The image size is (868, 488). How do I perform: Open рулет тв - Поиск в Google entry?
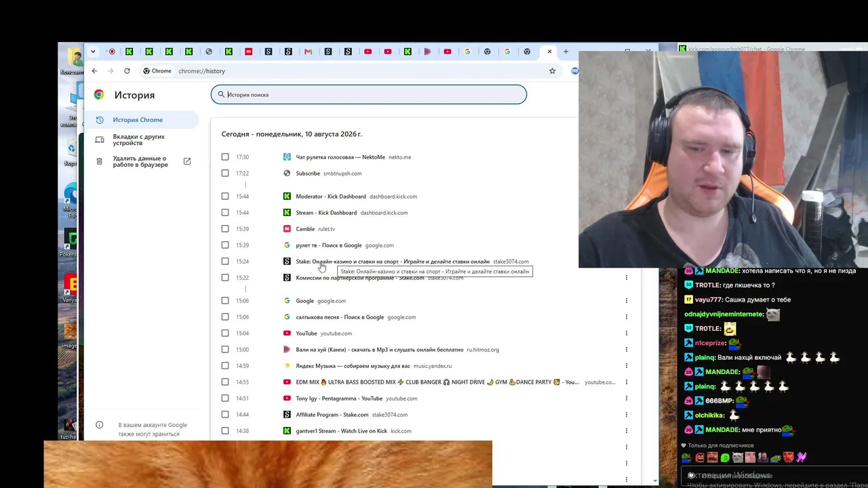pyautogui.click(x=329, y=245)
